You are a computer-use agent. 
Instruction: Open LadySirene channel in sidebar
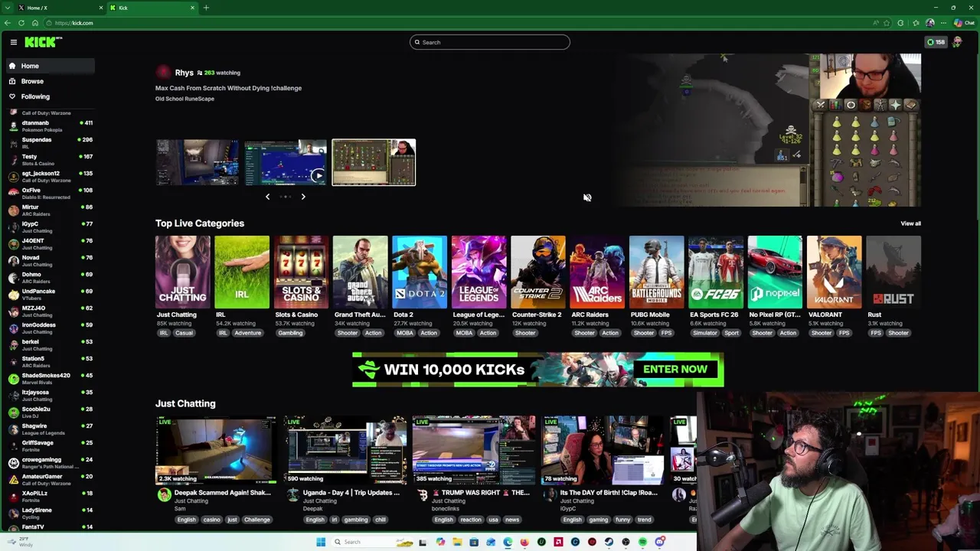click(x=50, y=513)
